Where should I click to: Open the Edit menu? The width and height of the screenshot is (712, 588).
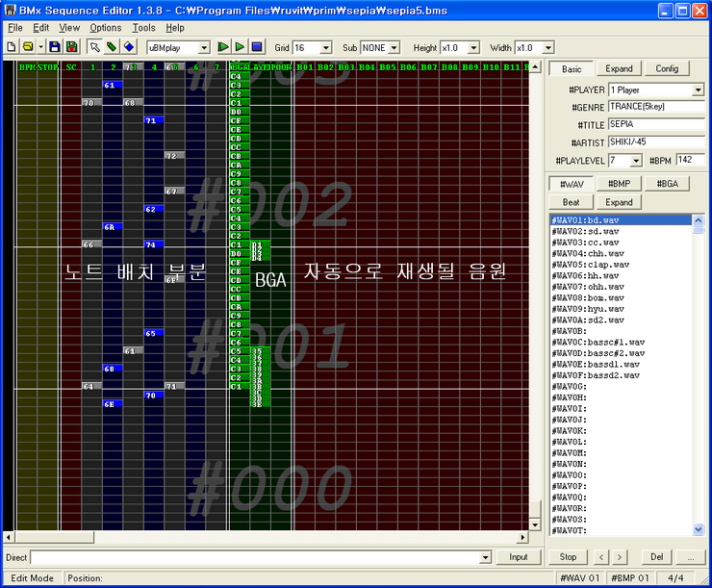click(x=40, y=28)
